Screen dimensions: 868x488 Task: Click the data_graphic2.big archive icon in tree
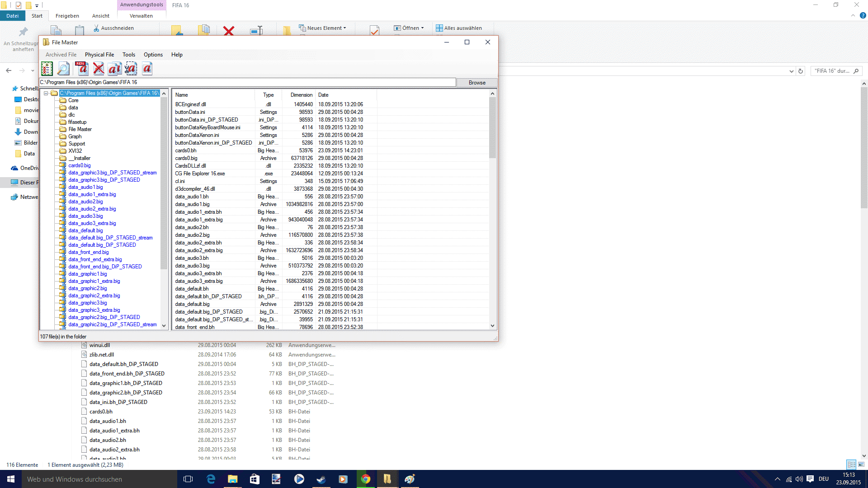(63, 288)
